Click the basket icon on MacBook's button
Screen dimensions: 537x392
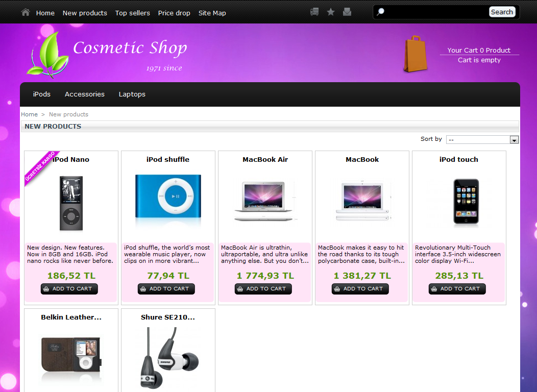pos(337,289)
